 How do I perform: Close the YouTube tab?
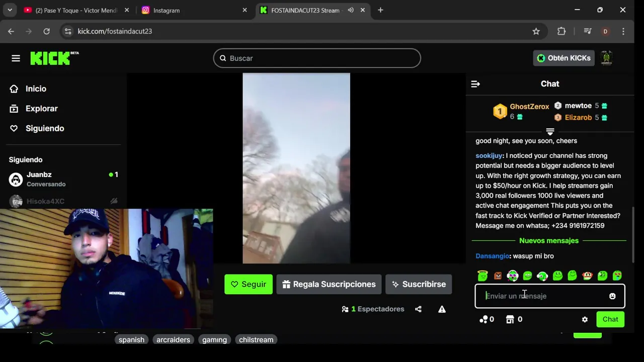pos(127,10)
